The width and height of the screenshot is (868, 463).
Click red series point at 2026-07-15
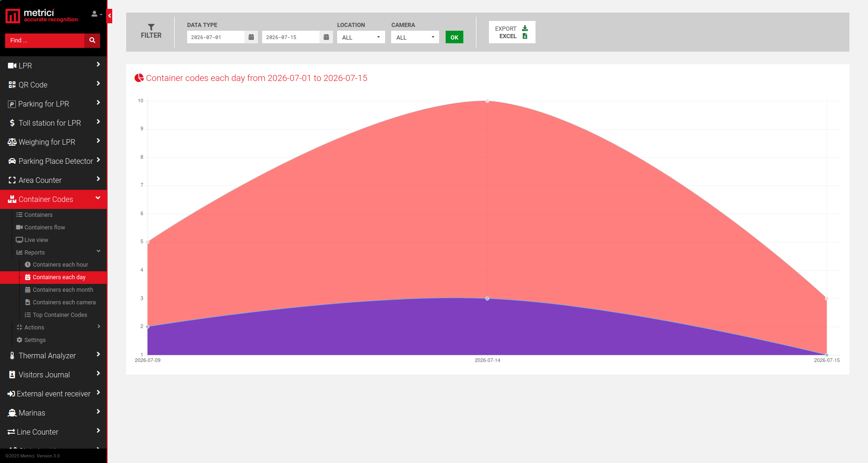(x=827, y=298)
